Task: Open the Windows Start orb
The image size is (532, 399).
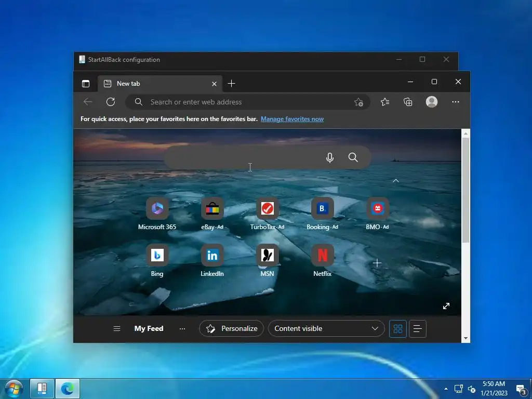Action: tap(14, 389)
